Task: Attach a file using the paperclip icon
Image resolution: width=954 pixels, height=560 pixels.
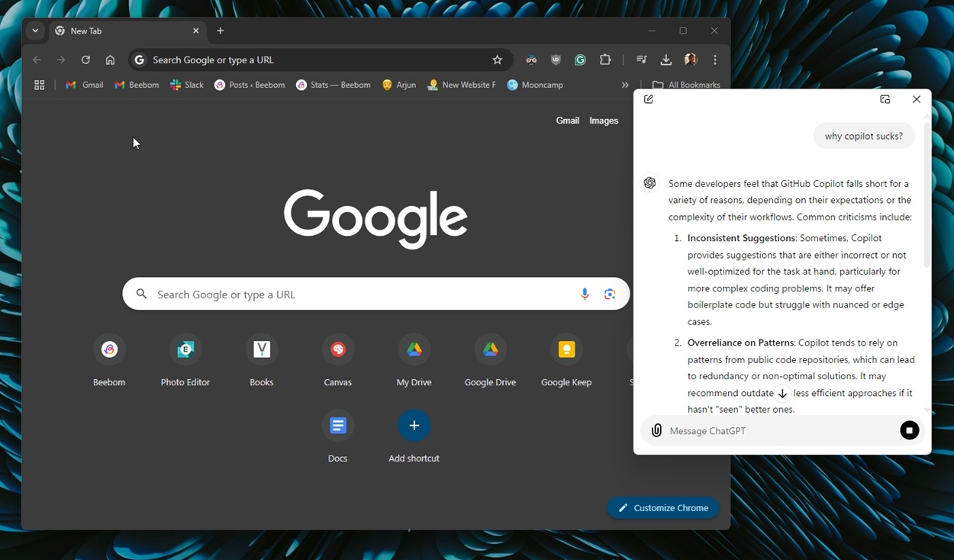Action: pos(656,430)
